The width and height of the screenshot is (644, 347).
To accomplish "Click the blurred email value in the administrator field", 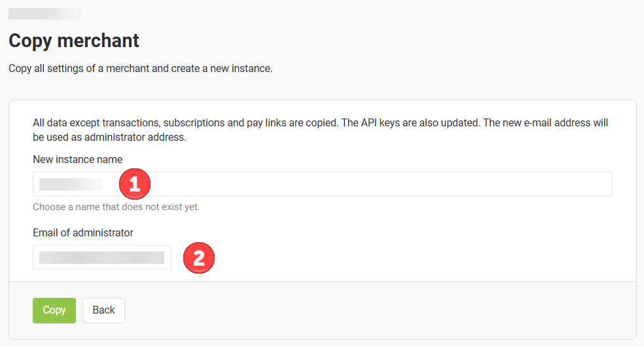I will click(x=102, y=257).
